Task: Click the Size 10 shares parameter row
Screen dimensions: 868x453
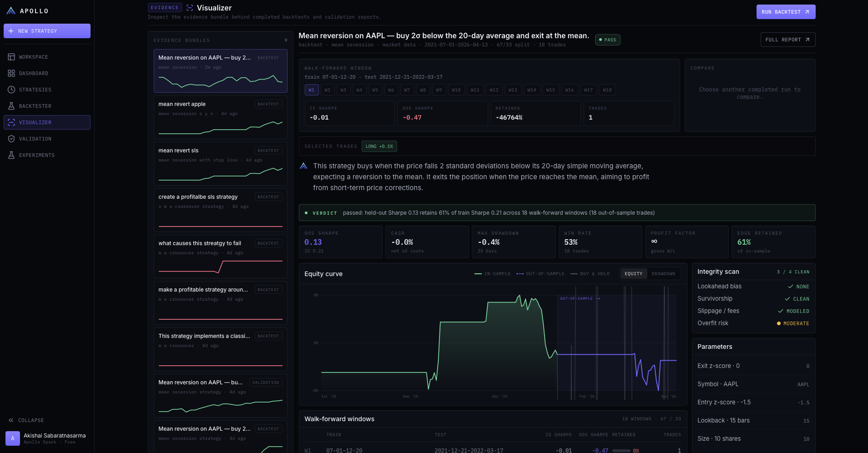Action: pos(753,439)
